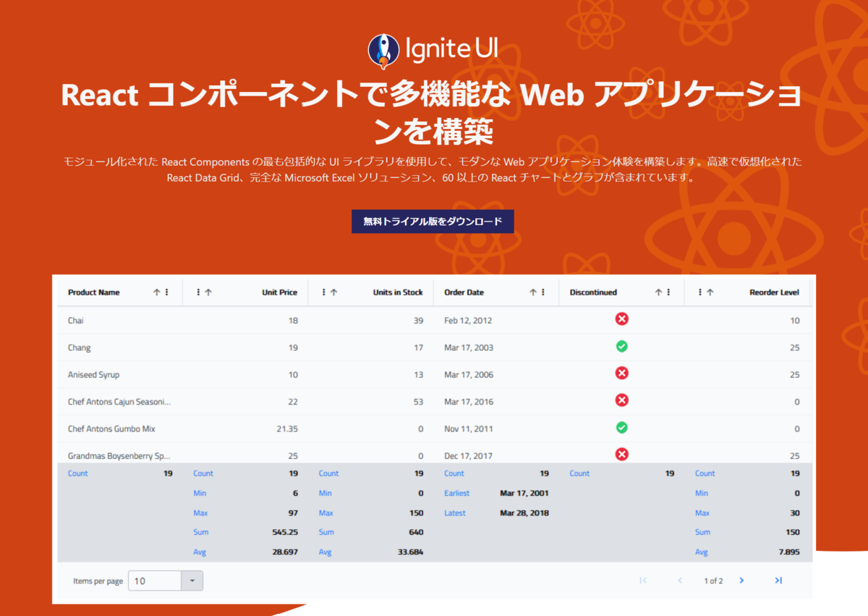Click red discontinued icon in Aniseed Syrup row
The image size is (868, 616).
click(x=621, y=374)
